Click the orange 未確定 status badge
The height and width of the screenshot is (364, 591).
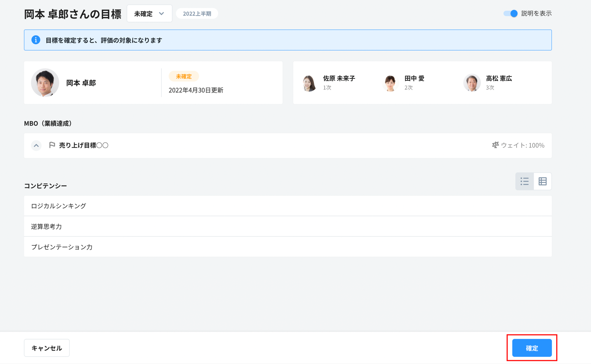[x=184, y=77]
